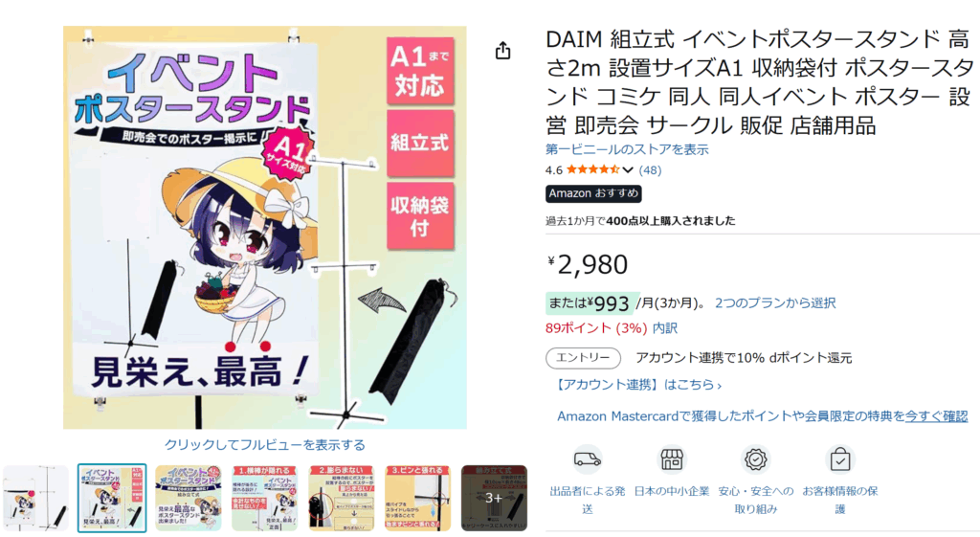This screenshot has width=980, height=537.
Task: Click 今すぐ確認 Amazon Mastercard link
Action: (936, 416)
